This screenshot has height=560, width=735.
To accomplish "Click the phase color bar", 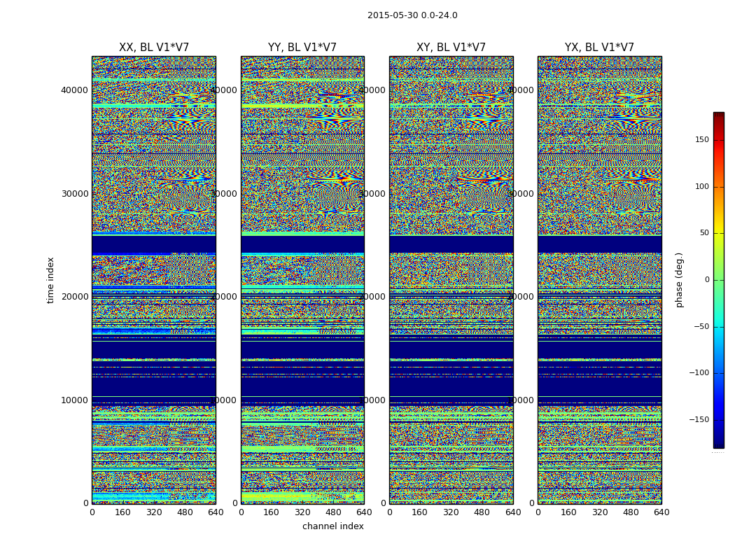I will click(719, 280).
